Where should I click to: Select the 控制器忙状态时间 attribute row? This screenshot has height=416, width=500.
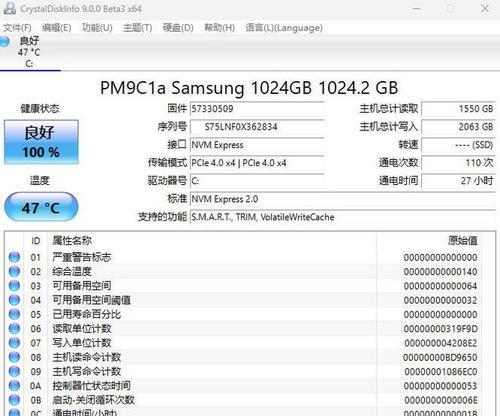tap(243, 386)
